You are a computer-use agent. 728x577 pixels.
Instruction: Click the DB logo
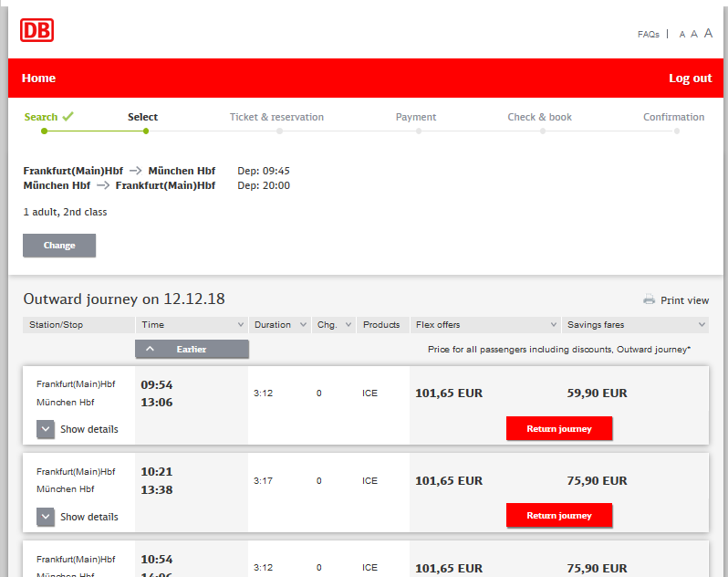pos(36,30)
